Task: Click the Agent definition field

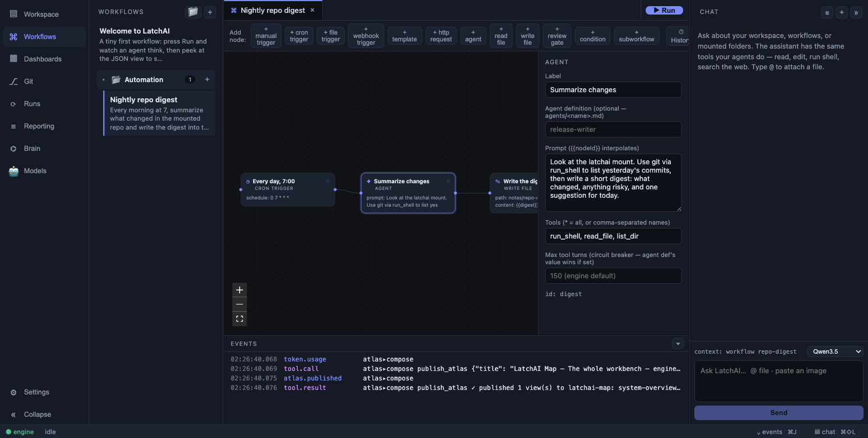Action: (x=613, y=130)
